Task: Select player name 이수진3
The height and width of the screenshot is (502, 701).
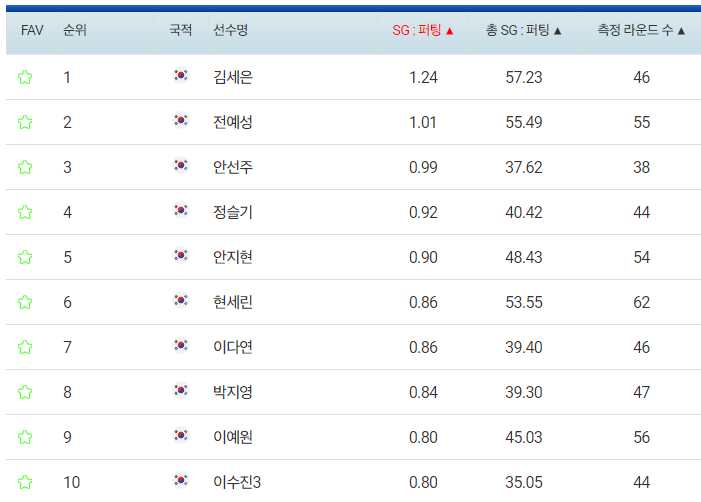Action: click(x=237, y=482)
